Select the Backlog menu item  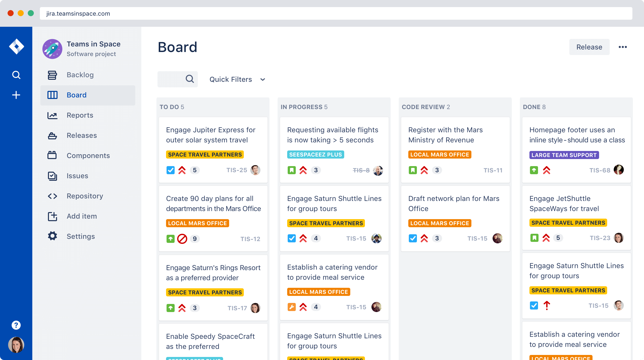tap(80, 75)
